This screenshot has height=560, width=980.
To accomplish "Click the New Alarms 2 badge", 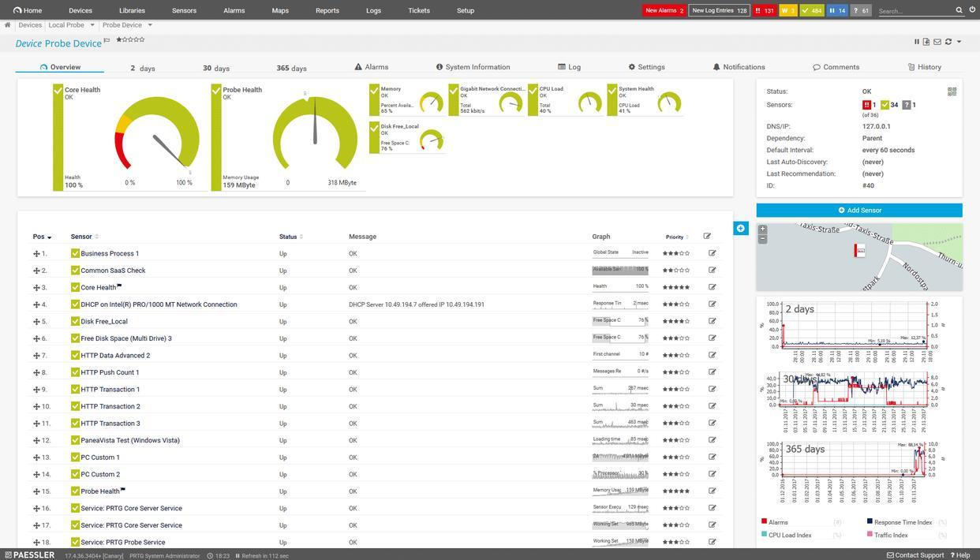I will 664,10.
